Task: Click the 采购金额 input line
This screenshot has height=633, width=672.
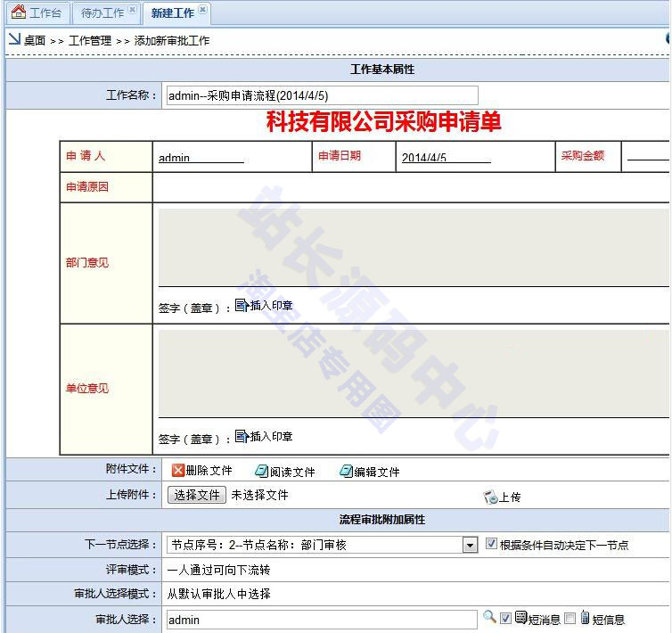Action: click(x=648, y=155)
